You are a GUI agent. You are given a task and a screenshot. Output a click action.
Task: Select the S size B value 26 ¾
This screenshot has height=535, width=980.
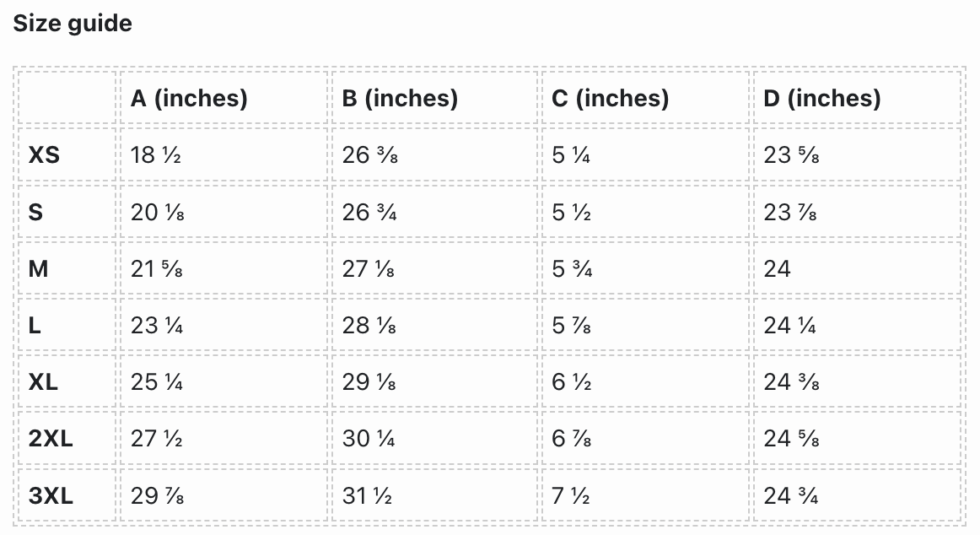pyautogui.click(x=369, y=212)
